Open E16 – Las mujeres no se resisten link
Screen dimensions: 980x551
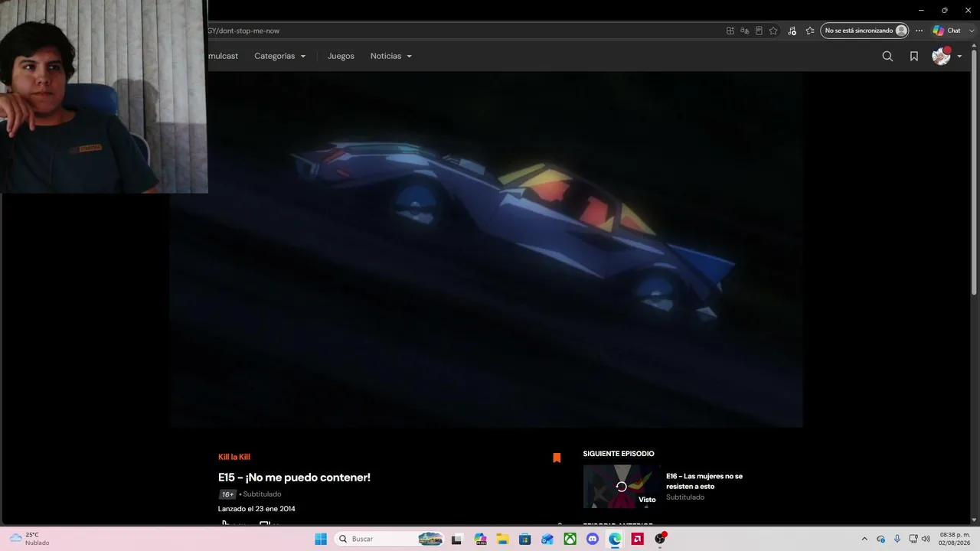click(x=704, y=481)
